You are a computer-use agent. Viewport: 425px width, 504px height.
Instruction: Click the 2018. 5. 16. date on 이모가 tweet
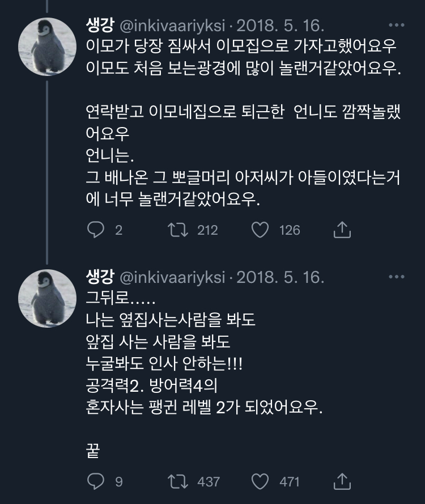click(280, 26)
